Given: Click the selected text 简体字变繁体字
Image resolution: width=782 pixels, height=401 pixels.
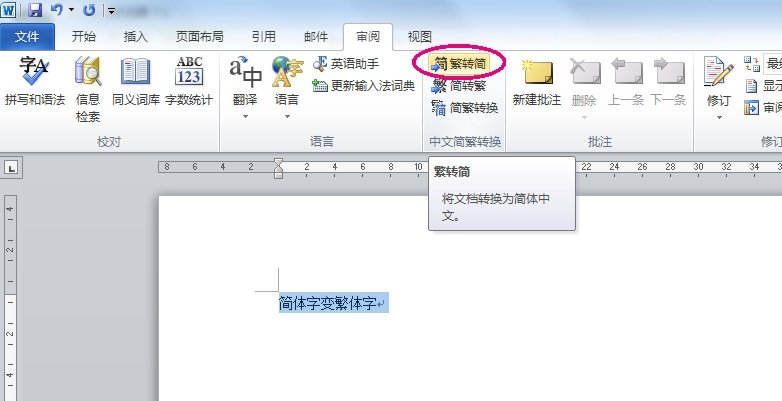Looking at the screenshot, I should (327, 303).
